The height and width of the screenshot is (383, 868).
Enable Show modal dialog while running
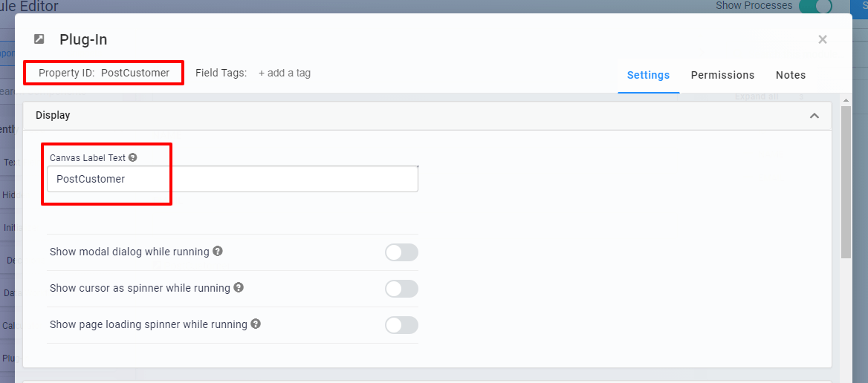[401, 252]
